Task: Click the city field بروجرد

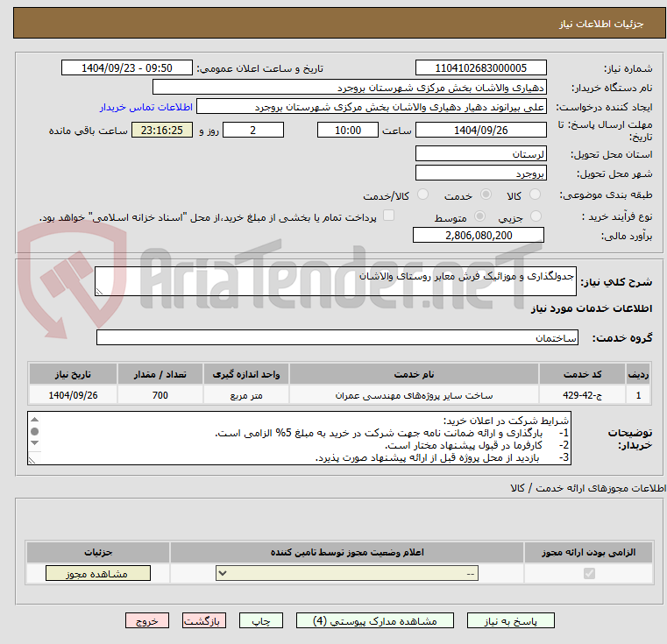Action: tap(480, 173)
